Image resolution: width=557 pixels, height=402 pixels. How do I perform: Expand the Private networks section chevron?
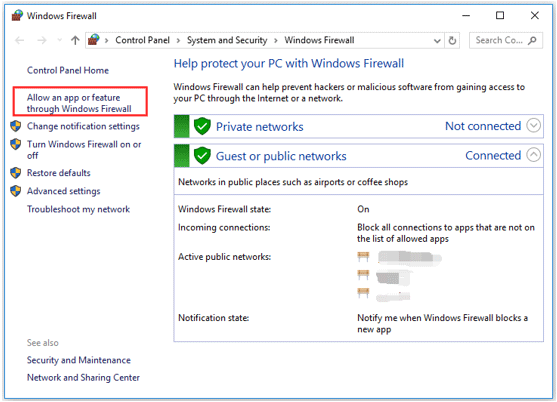pos(534,126)
